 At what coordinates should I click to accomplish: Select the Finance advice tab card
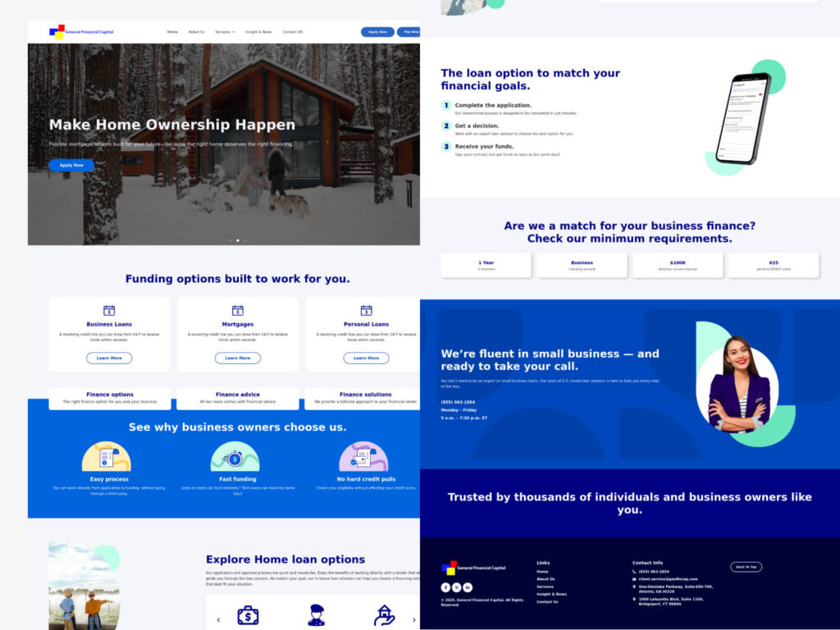point(238,399)
